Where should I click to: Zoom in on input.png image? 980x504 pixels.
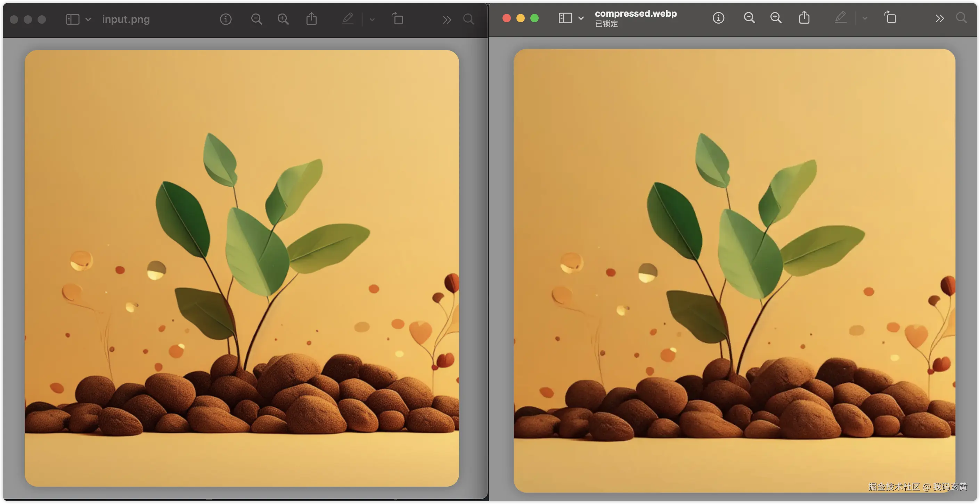[x=283, y=19]
